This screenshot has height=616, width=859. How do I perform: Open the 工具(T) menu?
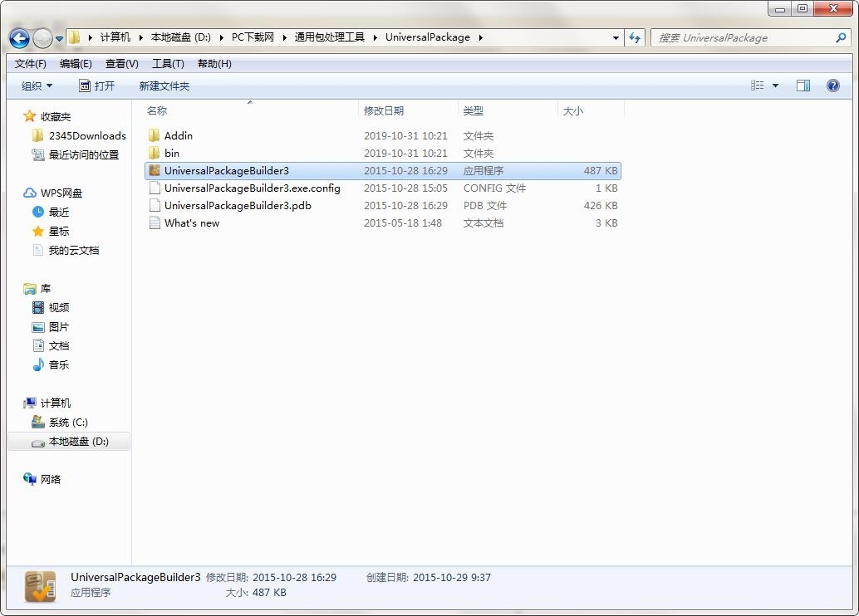tap(168, 64)
